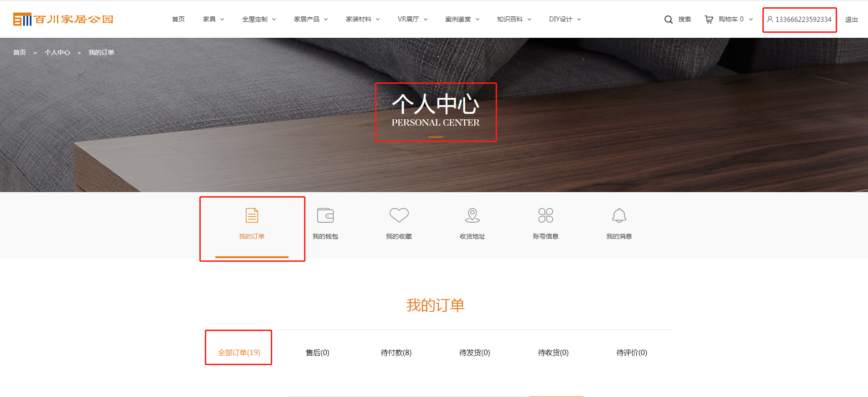Click the search magnifier icon
Screen dimensions: 868x397
coord(668,20)
